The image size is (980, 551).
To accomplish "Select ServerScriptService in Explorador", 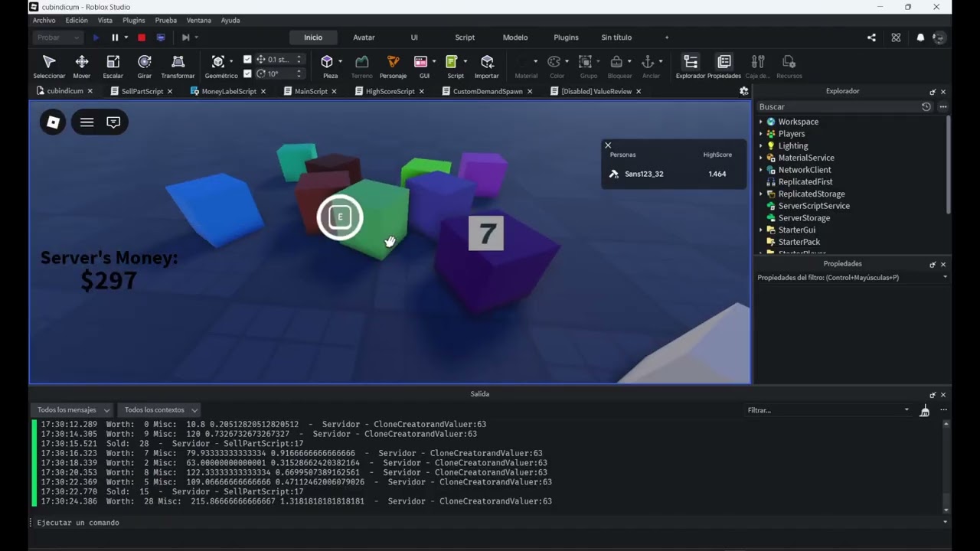I will (814, 206).
